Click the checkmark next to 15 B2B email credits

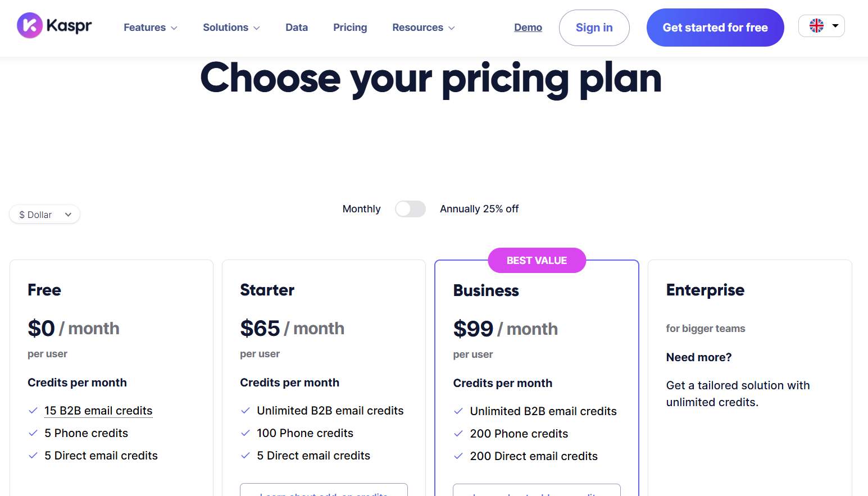coord(32,411)
